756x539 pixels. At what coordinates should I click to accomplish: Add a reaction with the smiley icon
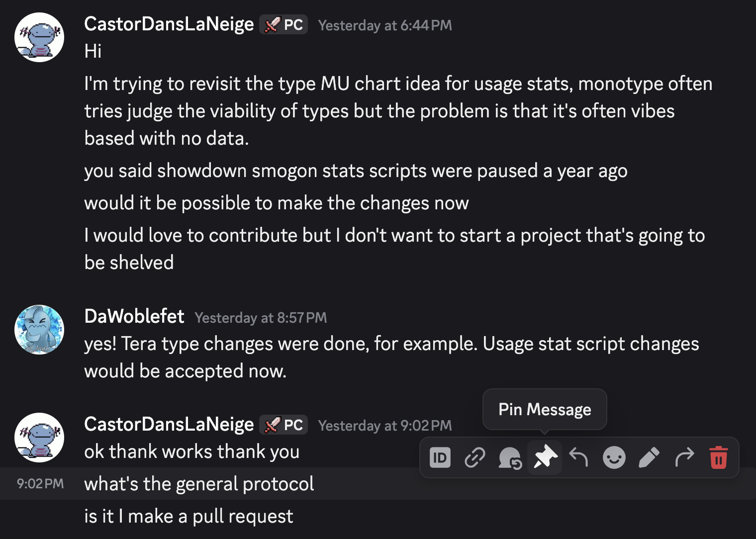point(614,457)
